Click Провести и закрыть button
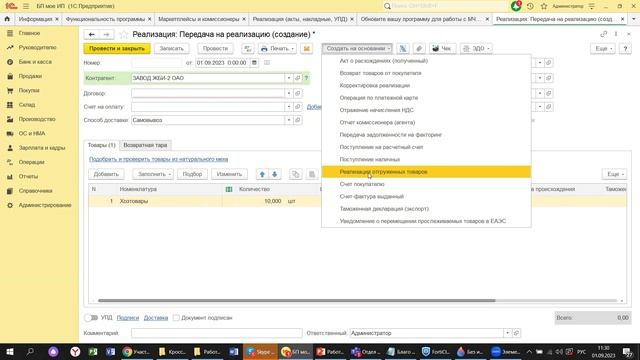Viewport: 640px width, 360px height. tap(117, 49)
